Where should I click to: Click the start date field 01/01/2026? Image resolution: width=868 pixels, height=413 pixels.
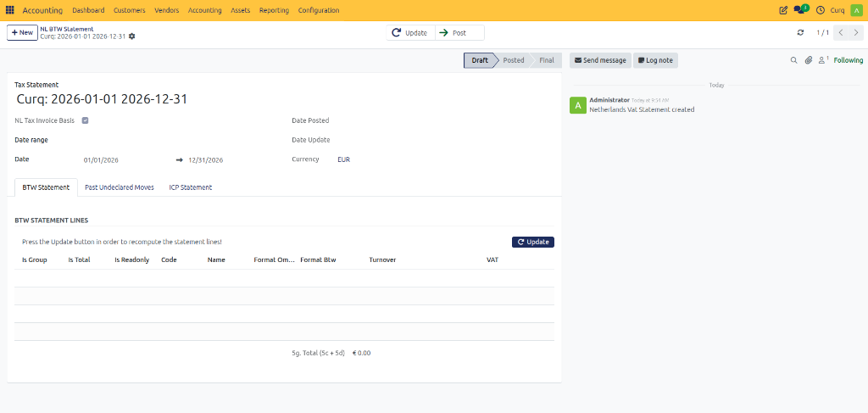click(x=102, y=160)
